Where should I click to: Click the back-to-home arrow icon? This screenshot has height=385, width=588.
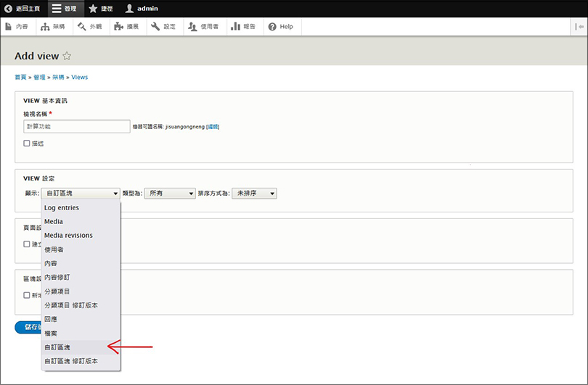(8, 8)
